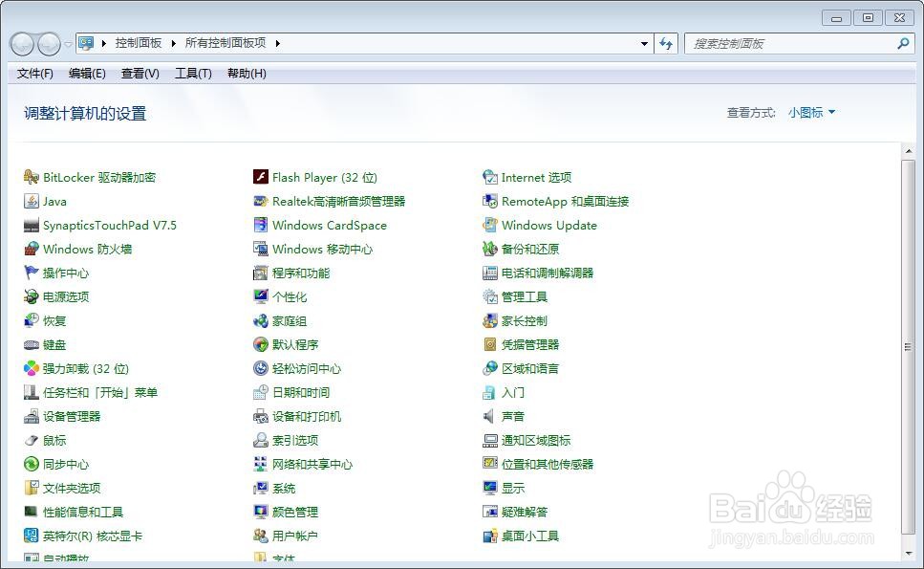Viewport: 924px width, 569px height.
Task: Click the Back navigation button
Action: coord(22,44)
